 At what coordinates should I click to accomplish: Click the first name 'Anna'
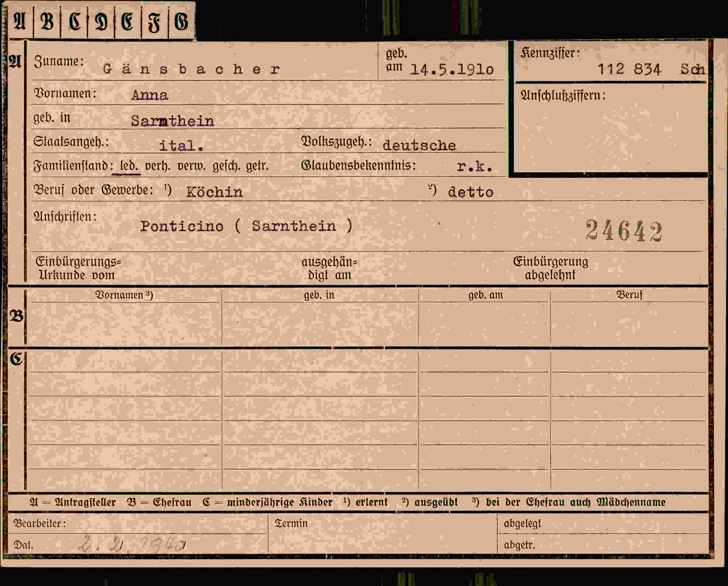150,95
